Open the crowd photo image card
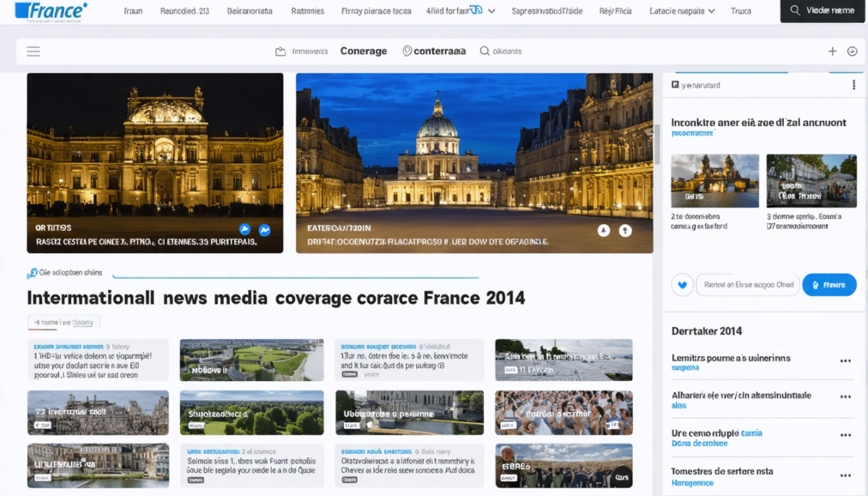This screenshot has height=496, width=868. [x=563, y=413]
